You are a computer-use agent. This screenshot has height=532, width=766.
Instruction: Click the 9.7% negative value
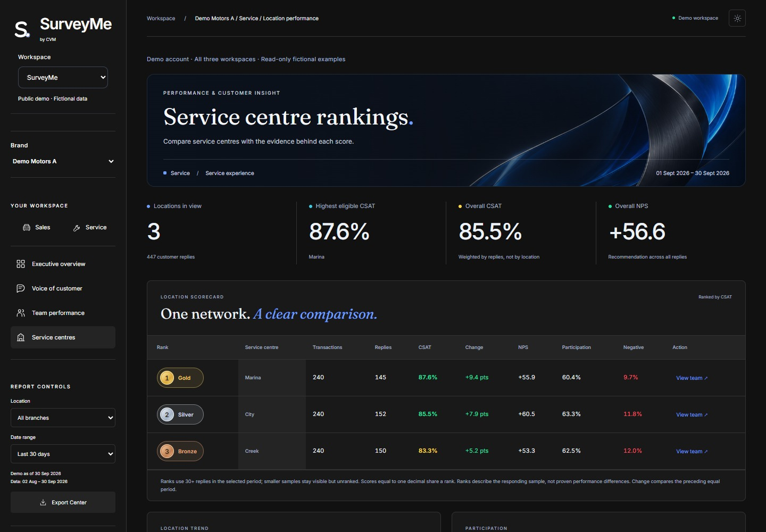(x=630, y=377)
